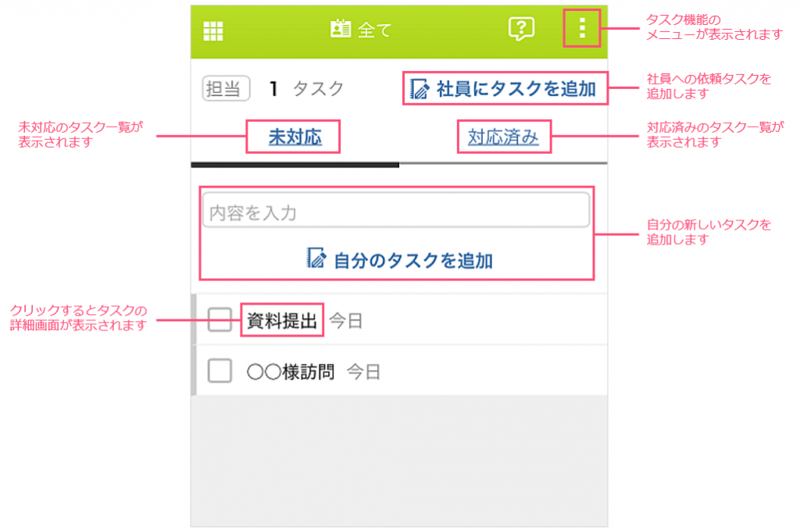Screen dimensions: 800x532
Task: Select the 全て title in the header
Action: (374, 30)
